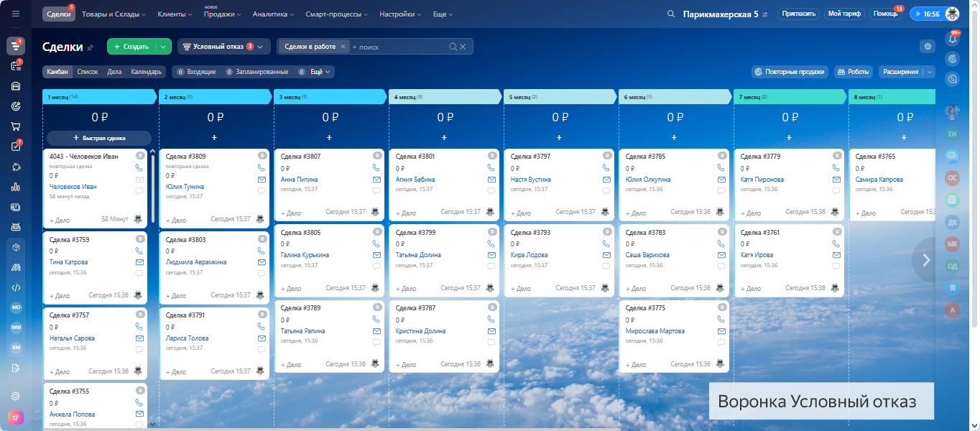Click the phone icon on Сделка #3809 card
The width and height of the screenshot is (980, 431).
coord(262,167)
